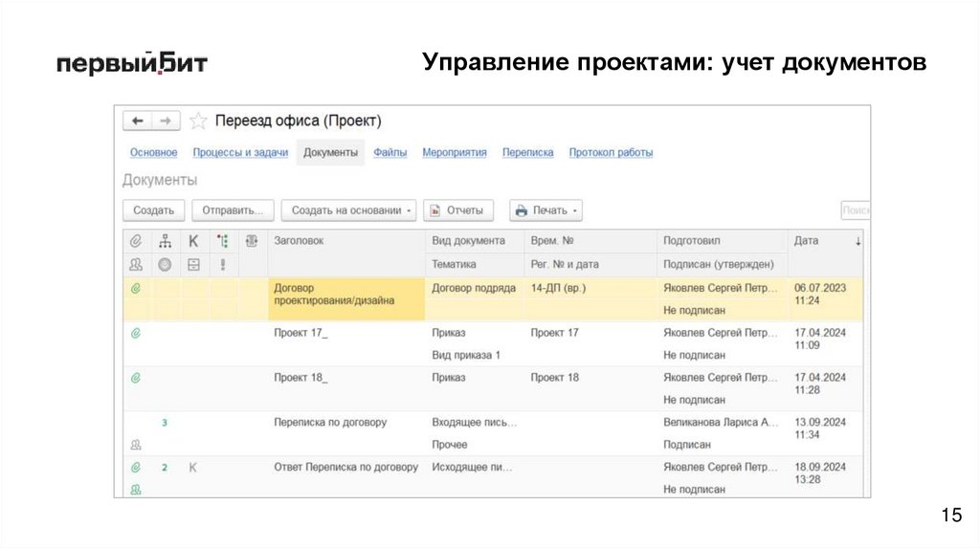Click Подписан (утвержден) column header
This screenshot has width=980, height=549.
(718, 264)
